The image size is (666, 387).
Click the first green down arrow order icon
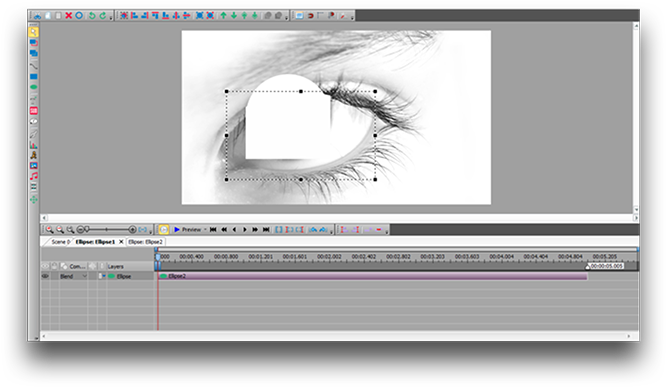click(234, 16)
